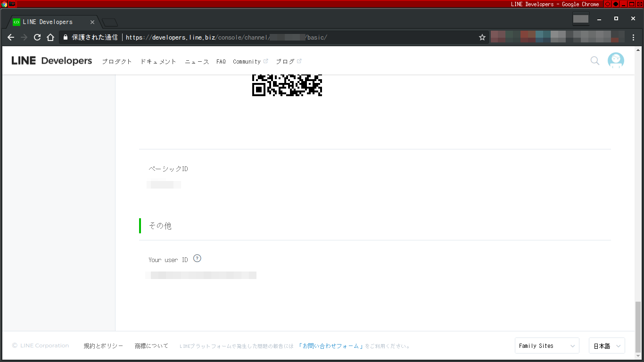Open Chrome's three-dot menu

click(x=633, y=37)
